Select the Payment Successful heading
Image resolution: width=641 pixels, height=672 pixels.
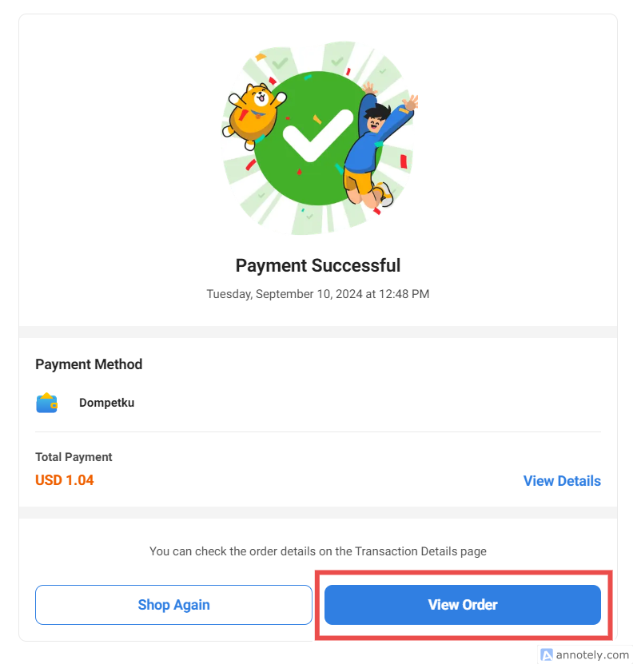click(x=318, y=265)
